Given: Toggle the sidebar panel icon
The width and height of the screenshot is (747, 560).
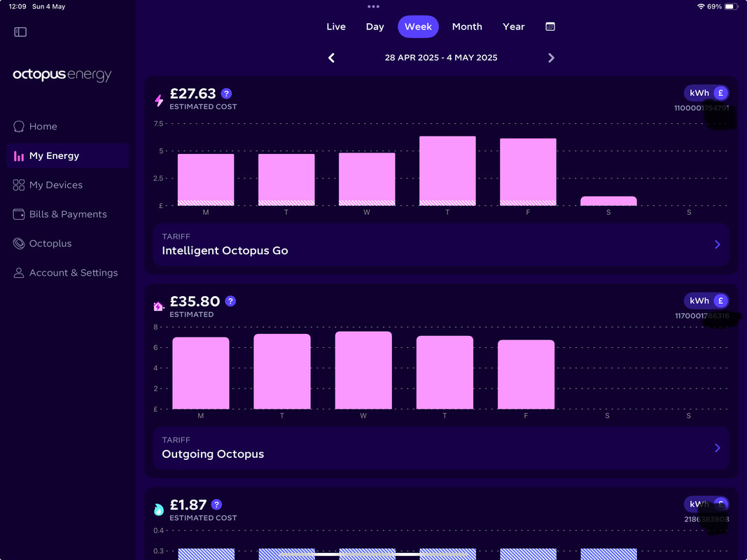Looking at the screenshot, I should [20, 32].
